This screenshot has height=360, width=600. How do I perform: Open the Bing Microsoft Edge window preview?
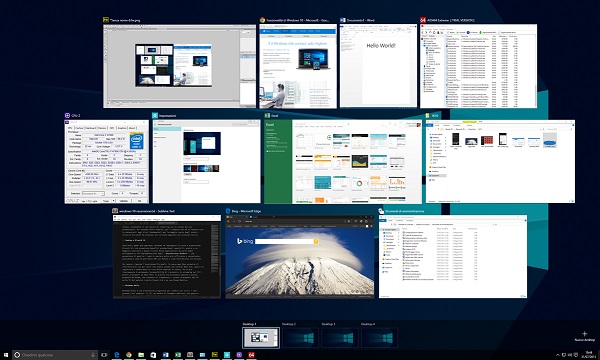(x=300, y=257)
